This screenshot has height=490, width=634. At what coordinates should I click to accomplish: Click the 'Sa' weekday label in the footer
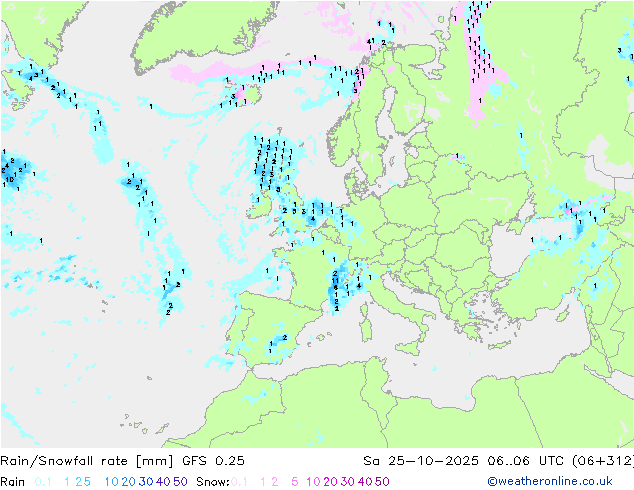[371, 461]
